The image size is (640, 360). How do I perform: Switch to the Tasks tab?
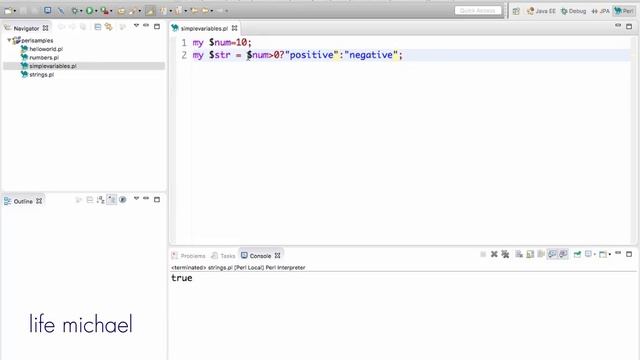[x=223, y=256]
